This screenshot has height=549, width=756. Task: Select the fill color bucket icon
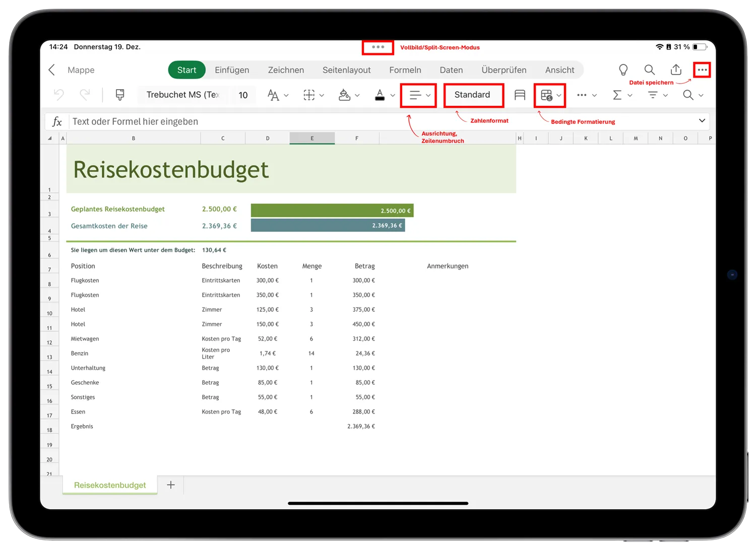click(344, 95)
